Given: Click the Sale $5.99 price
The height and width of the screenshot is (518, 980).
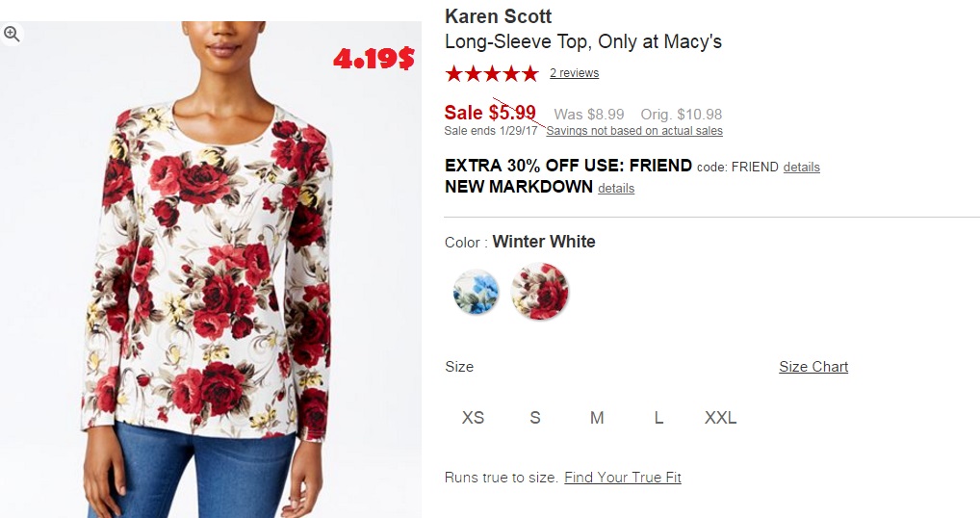Looking at the screenshot, I should pos(490,113).
